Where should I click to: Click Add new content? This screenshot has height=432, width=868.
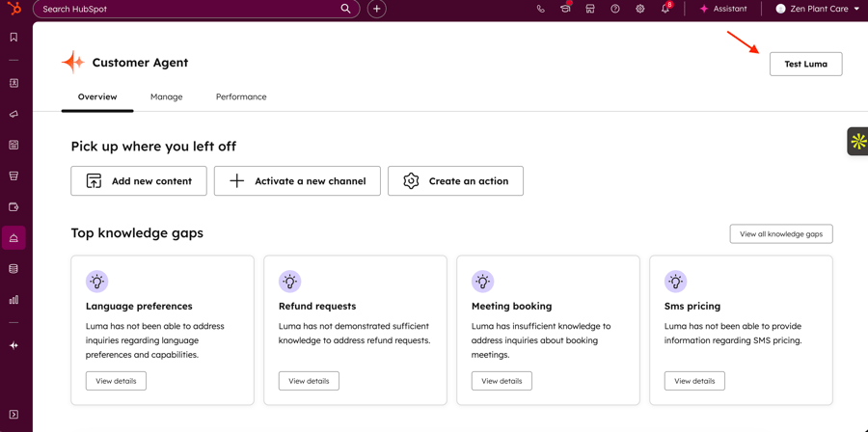click(x=139, y=181)
